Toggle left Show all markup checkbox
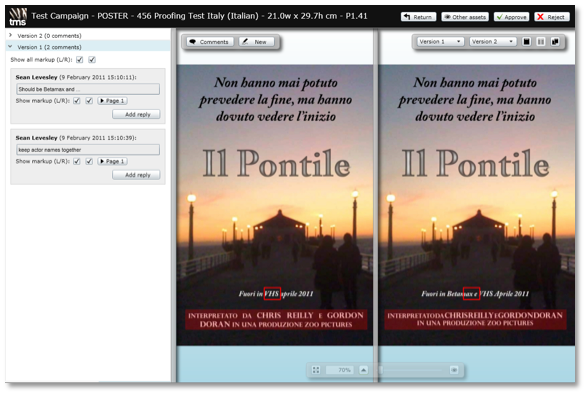The width and height of the screenshot is (588, 396). [x=80, y=60]
